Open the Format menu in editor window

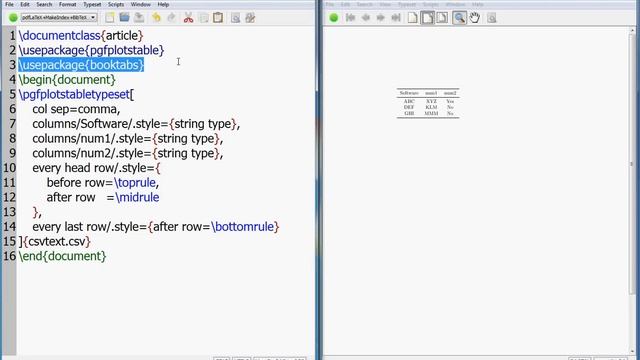[67, 4]
